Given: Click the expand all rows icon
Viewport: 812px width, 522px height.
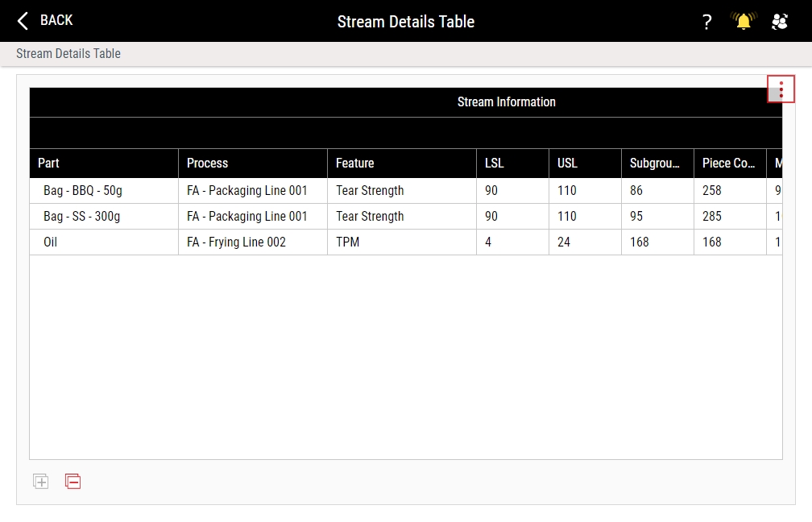Looking at the screenshot, I should coord(41,482).
